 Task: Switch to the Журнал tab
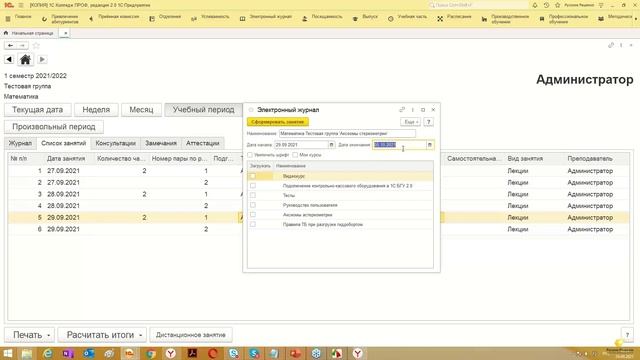[20, 143]
